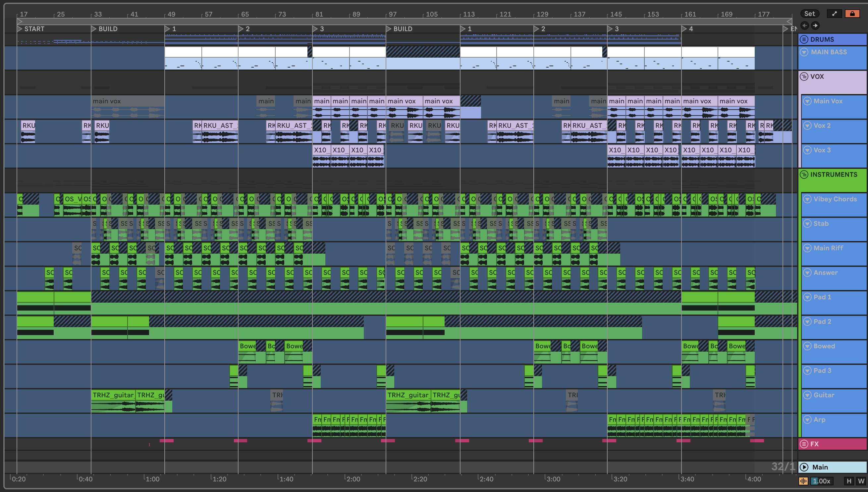Viewport: 868px width, 492px height.
Task: Unfold the FX group track
Action: pyautogui.click(x=804, y=444)
